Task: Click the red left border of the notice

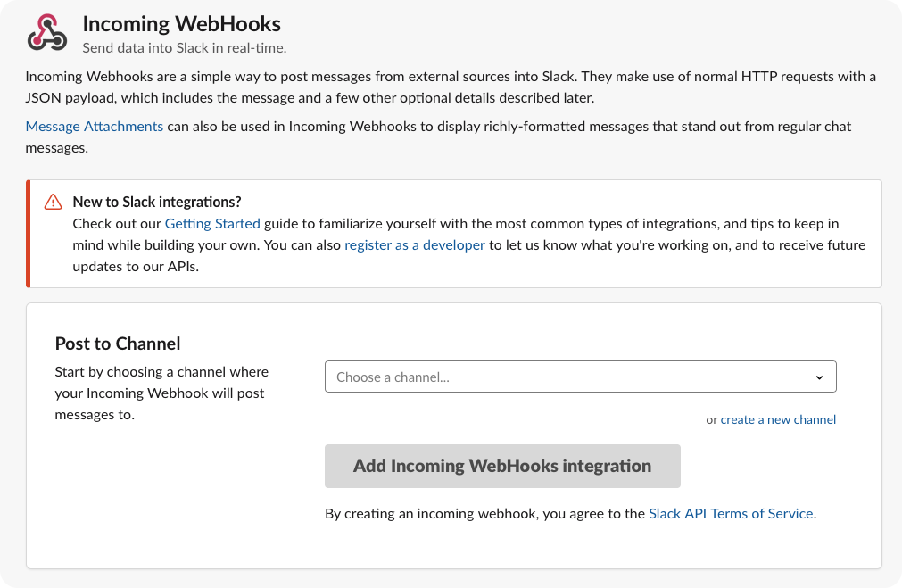Action: 29,234
